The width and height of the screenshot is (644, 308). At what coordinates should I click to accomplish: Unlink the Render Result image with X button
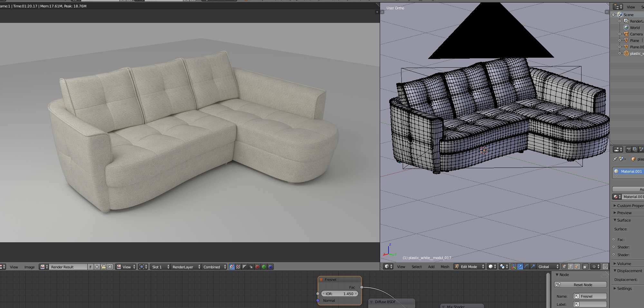[110, 267]
